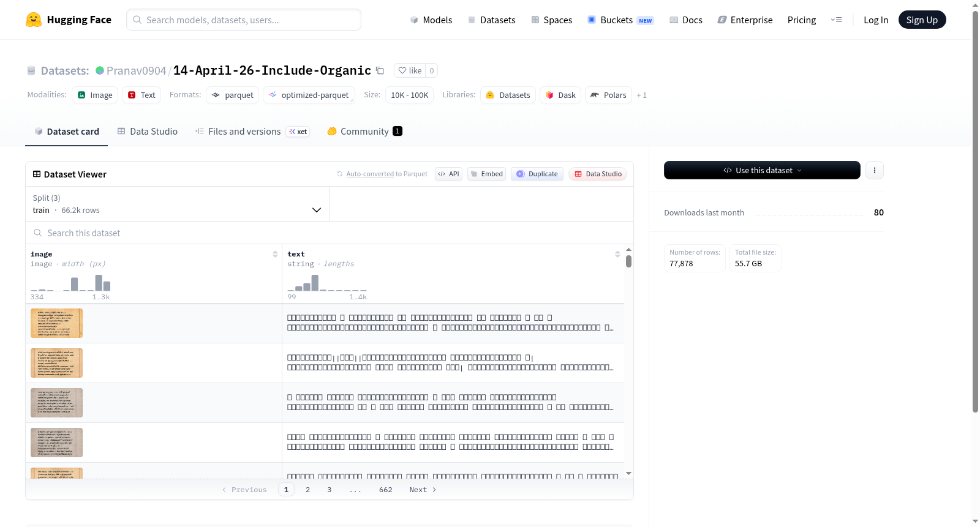The width and height of the screenshot is (980, 527).
Task: Click the text lengths histogram bars
Action: [x=327, y=282]
